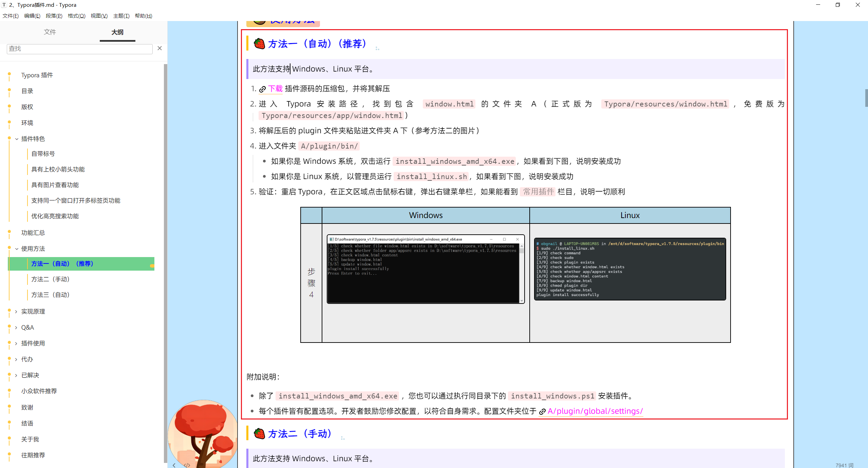Viewport: 868px width, 468px height.
Task: Select 优化高亮搜索功能 outline entry
Action: pyautogui.click(x=55, y=216)
